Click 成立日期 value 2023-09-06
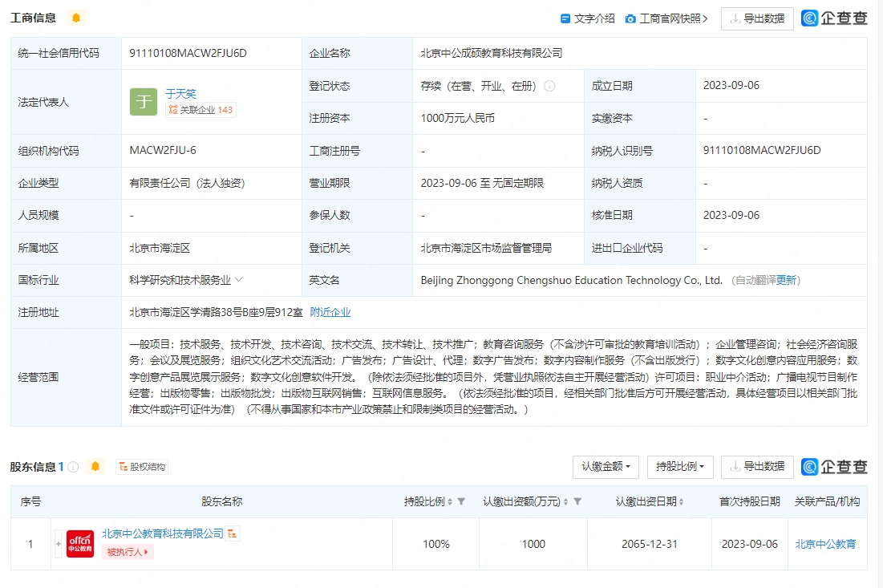Screen dimensions: 883x588 (x=731, y=86)
